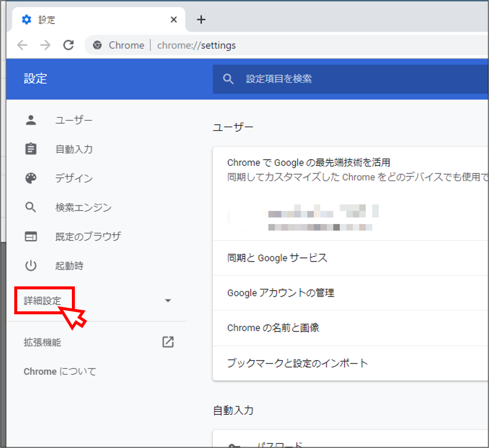Click the デザイン palette icon
The image size is (489, 448).
click(x=31, y=178)
